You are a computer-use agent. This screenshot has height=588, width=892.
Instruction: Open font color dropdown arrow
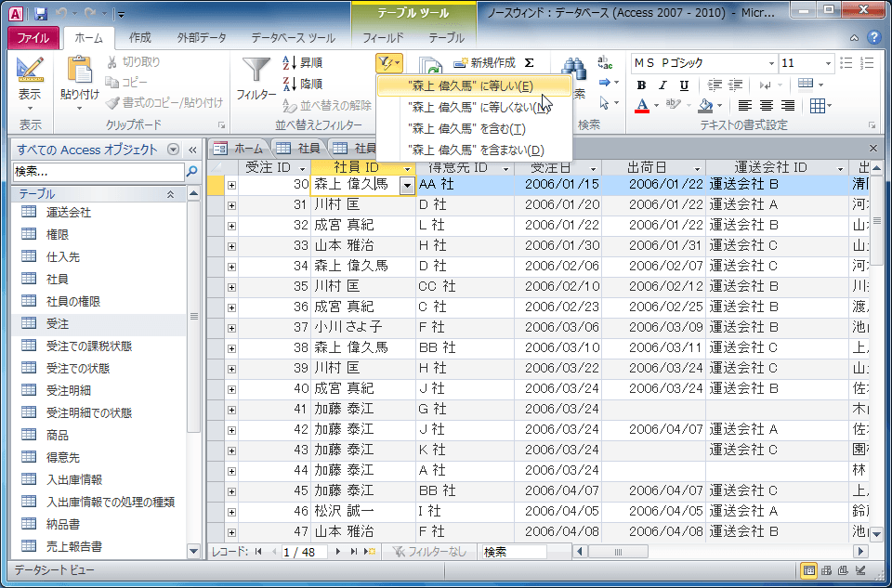click(656, 106)
